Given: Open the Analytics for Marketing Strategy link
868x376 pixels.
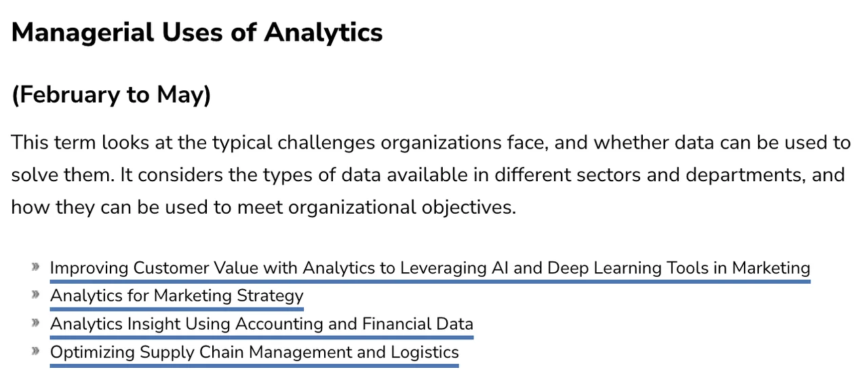Looking at the screenshot, I should point(176,296).
